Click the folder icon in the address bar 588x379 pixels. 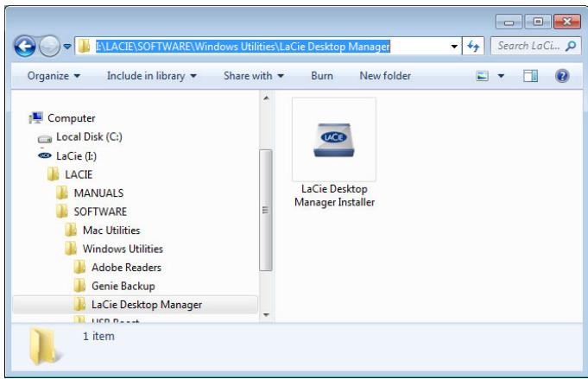tap(84, 46)
